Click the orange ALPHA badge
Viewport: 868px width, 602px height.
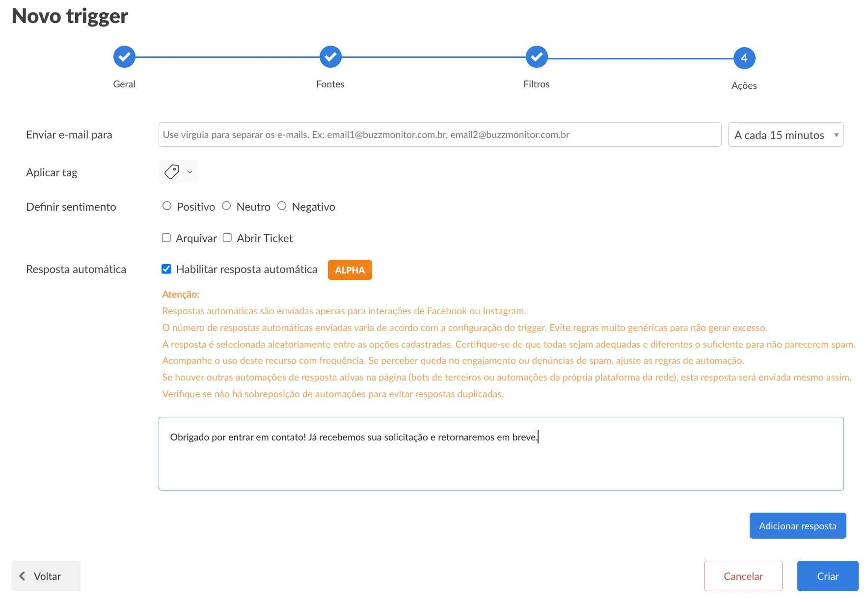(350, 270)
